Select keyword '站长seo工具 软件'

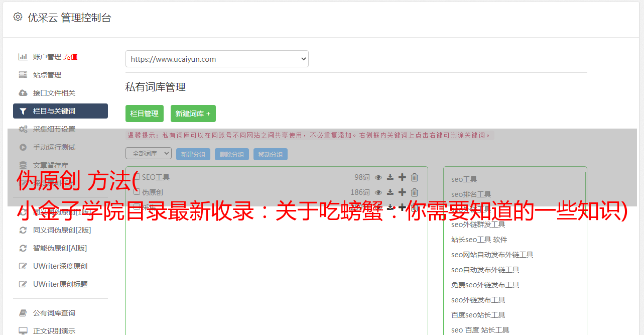(479, 240)
